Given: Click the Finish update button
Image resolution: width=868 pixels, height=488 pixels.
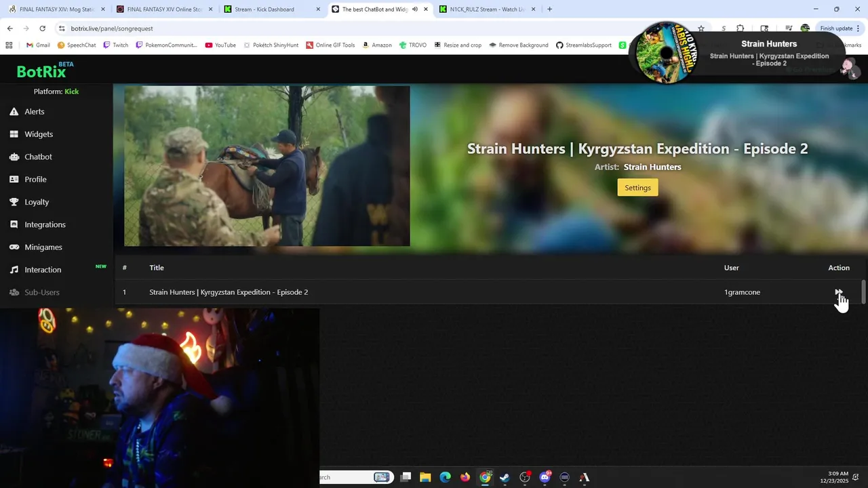Looking at the screenshot, I should click(840, 28).
